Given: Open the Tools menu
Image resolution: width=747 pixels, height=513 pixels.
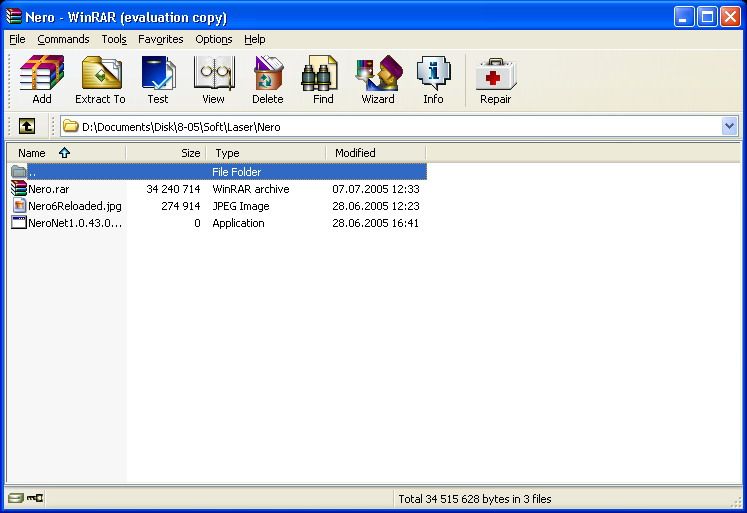Looking at the screenshot, I should coord(114,39).
